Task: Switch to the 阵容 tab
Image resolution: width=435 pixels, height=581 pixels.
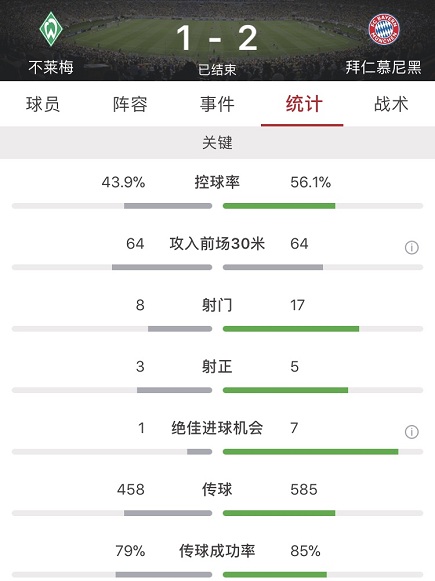Action: point(130,104)
